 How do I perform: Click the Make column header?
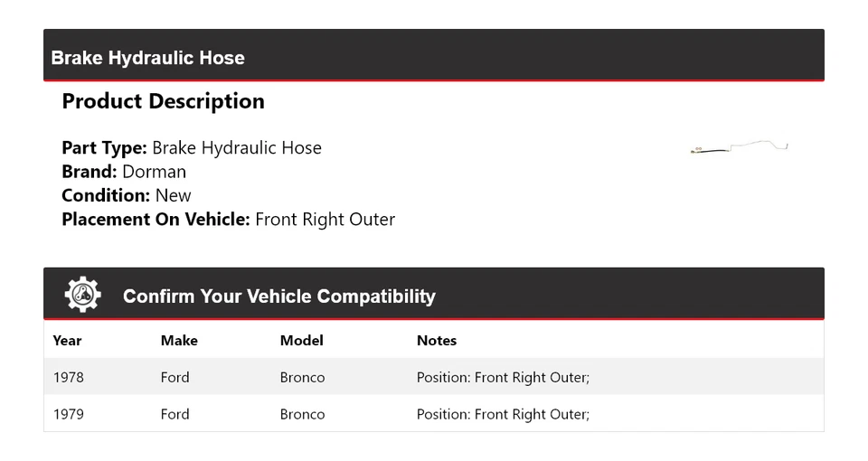tap(179, 341)
